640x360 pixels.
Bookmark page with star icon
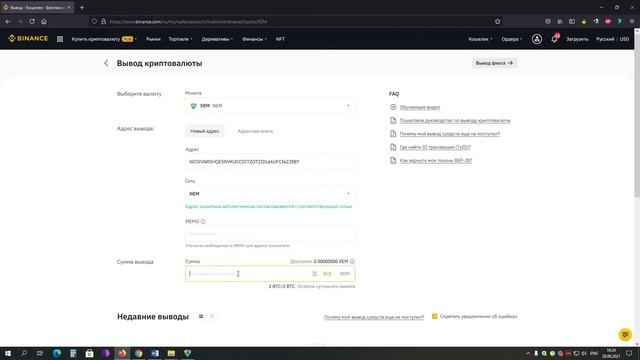tap(498, 21)
